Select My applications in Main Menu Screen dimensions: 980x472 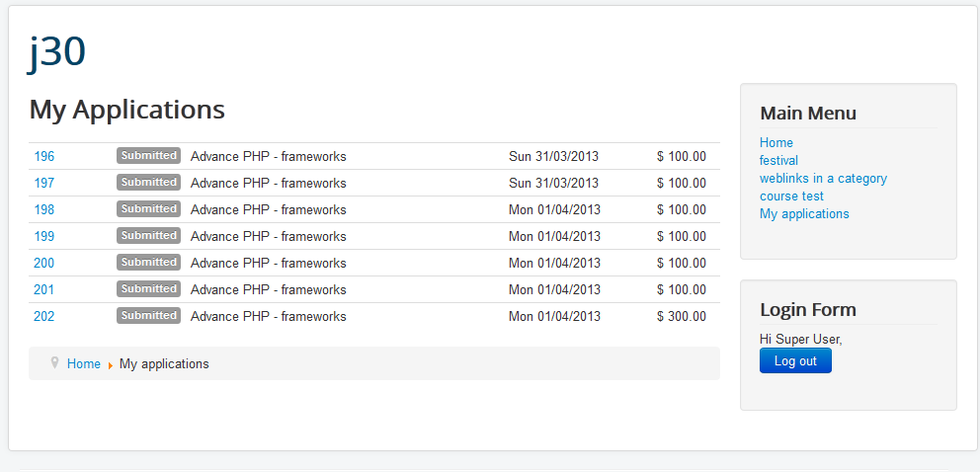[804, 213]
